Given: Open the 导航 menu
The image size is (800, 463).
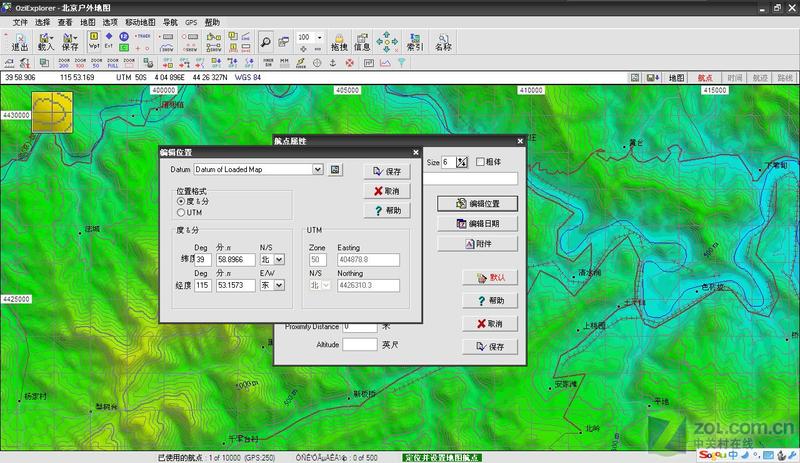Looking at the screenshot, I should (170, 22).
